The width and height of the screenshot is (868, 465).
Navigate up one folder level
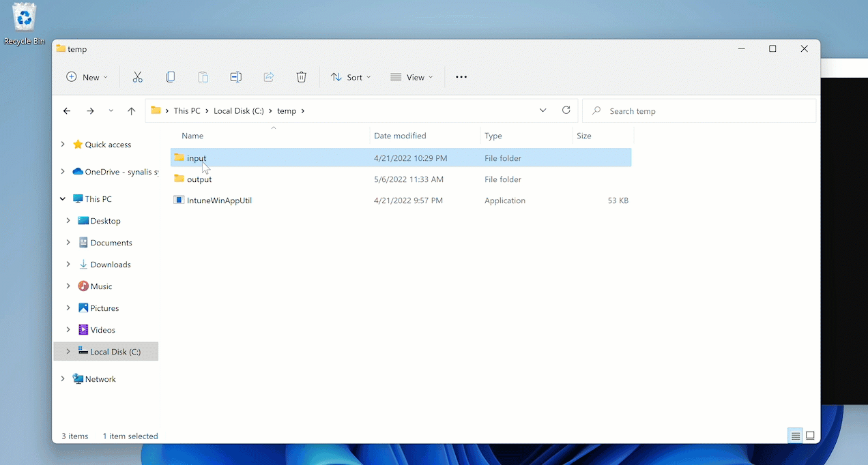point(132,110)
